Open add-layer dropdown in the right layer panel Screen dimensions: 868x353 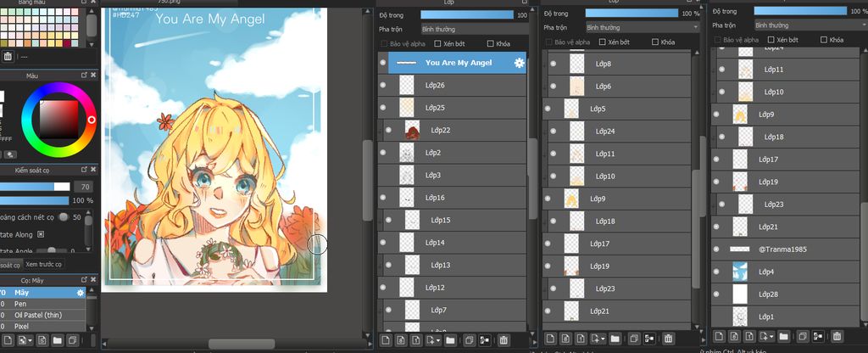point(766,336)
